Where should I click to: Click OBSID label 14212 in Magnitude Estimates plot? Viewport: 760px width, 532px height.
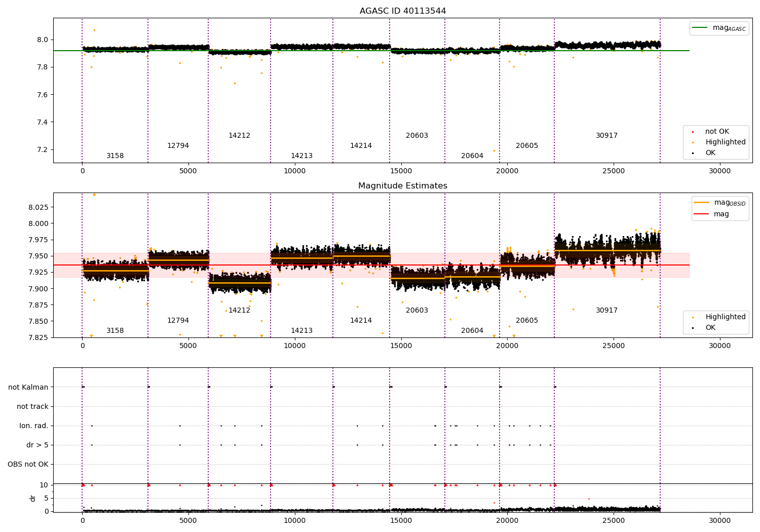(239, 311)
